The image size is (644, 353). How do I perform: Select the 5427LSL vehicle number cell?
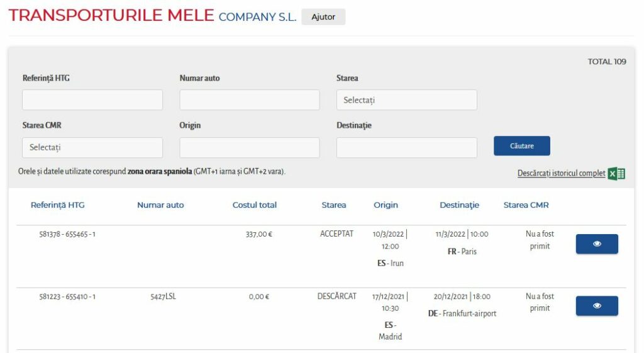coord(163,296)
